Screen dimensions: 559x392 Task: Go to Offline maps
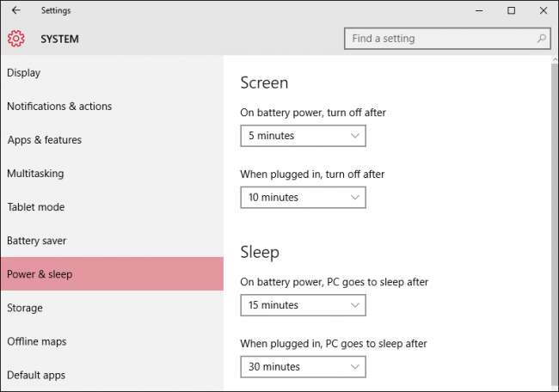click(x=37, y=341)
